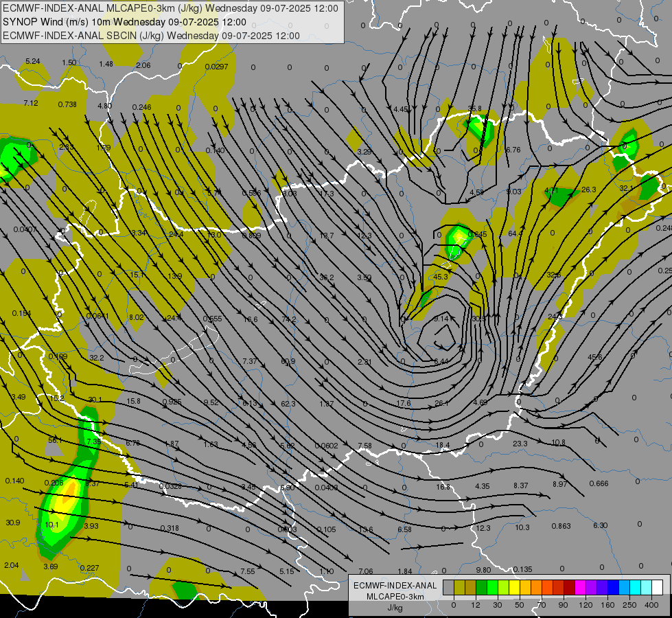Select the data value '6.30'

[x=601, y=525]
